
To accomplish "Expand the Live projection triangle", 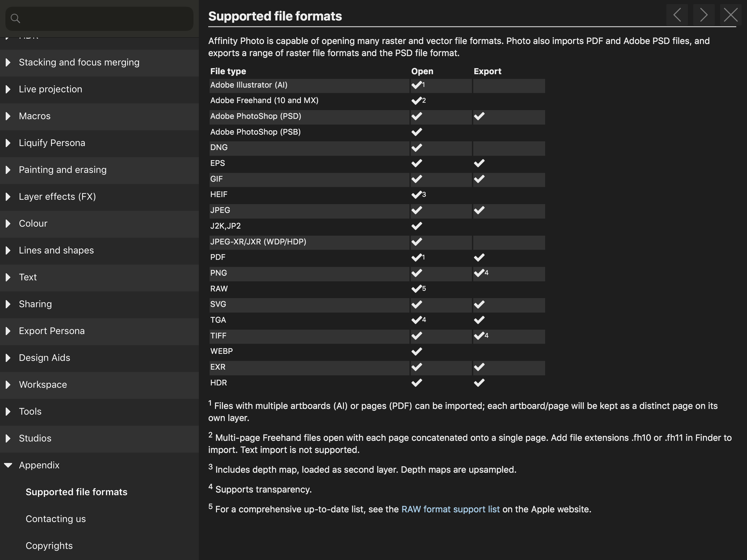I will pos(8,89).
